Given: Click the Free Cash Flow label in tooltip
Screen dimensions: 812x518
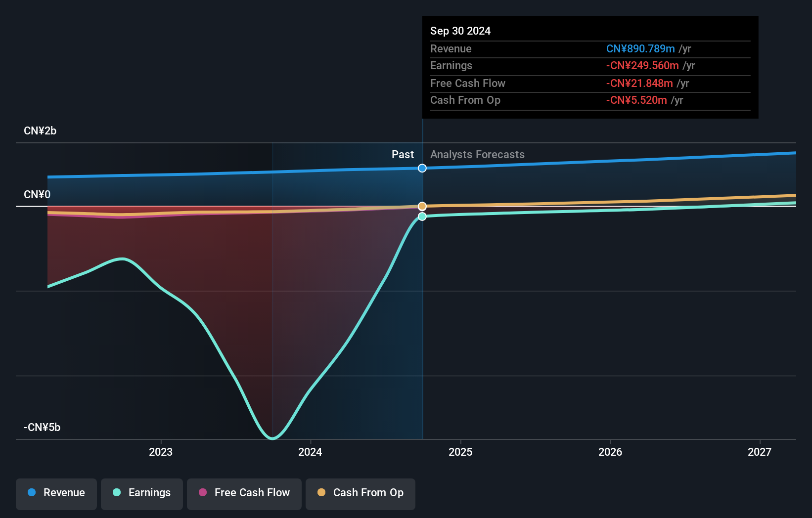Looking at the screenshot, I should (x=468, y=83).
